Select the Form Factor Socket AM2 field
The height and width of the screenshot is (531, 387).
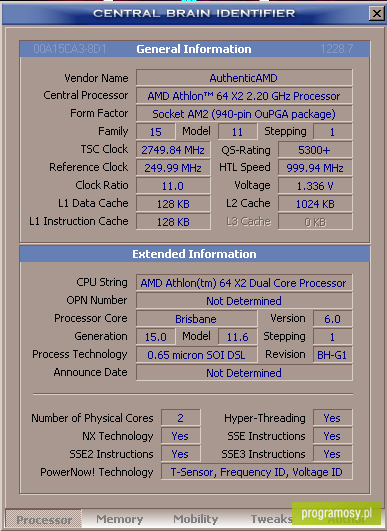[244, 114]
